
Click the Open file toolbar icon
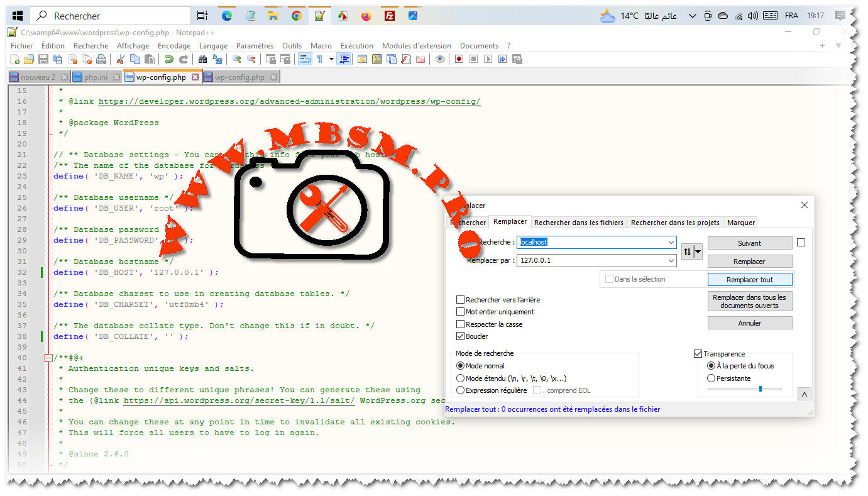pos(29,59)
